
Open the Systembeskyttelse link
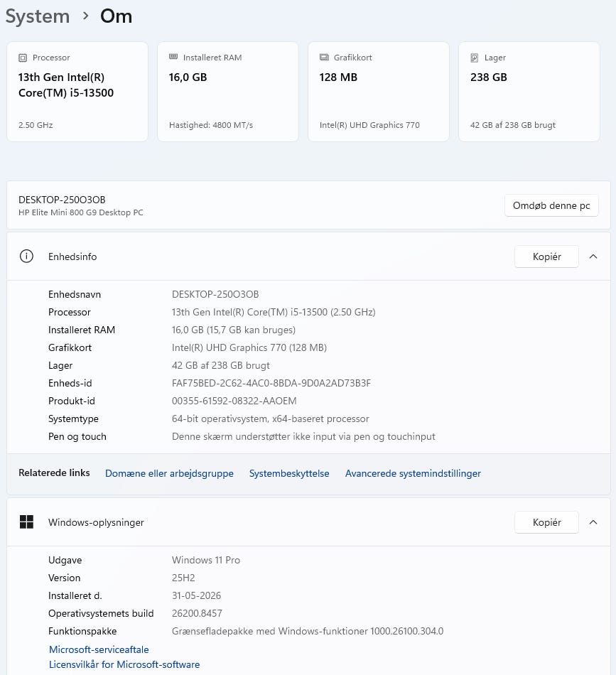coord(289,473)
